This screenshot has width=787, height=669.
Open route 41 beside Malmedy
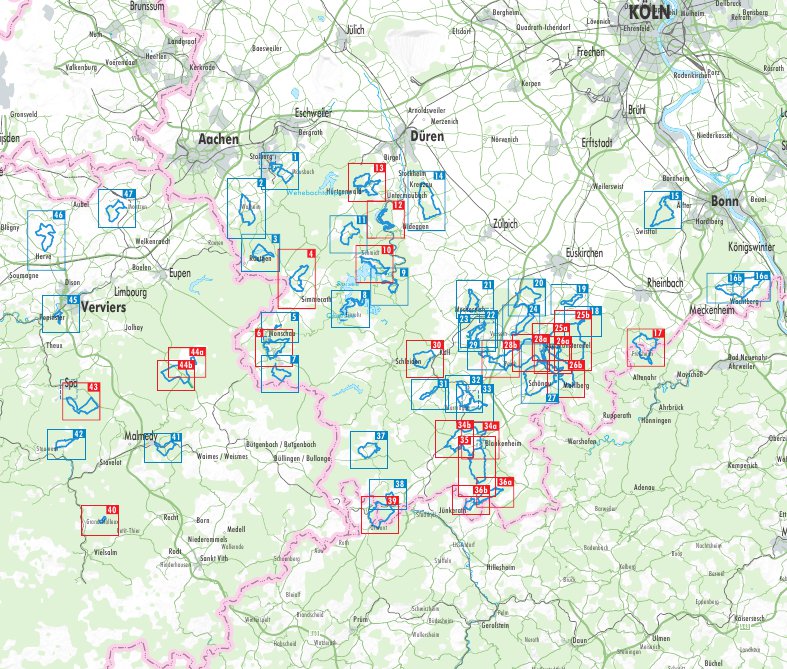[163, 447]
